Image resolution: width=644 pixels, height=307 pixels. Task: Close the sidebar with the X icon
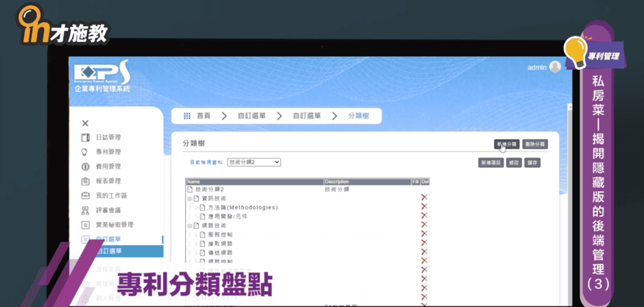[x=85, y=123]
